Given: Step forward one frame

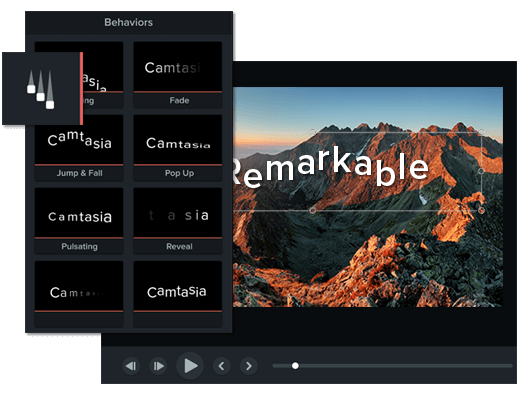Looking at the screenshot, I should click(158, 366).
